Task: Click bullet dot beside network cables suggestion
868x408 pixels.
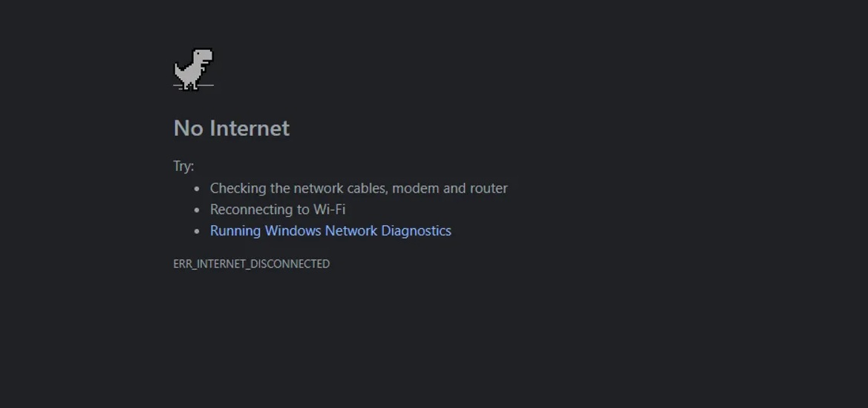Action: click(x=197, y=189)
